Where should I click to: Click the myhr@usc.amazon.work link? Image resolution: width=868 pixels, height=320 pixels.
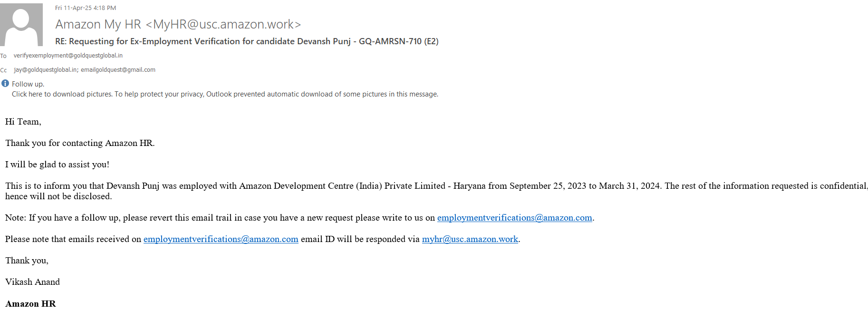(x=470, y=239)
